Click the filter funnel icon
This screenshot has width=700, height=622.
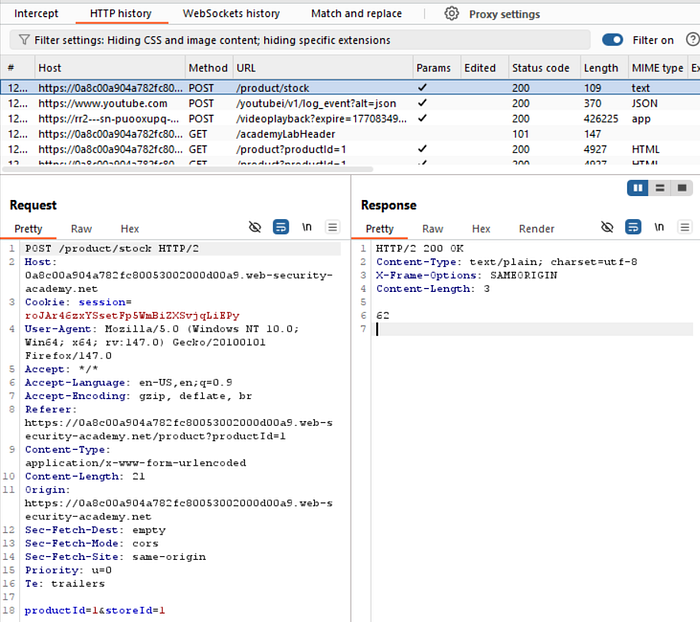[x=24, y=40]
